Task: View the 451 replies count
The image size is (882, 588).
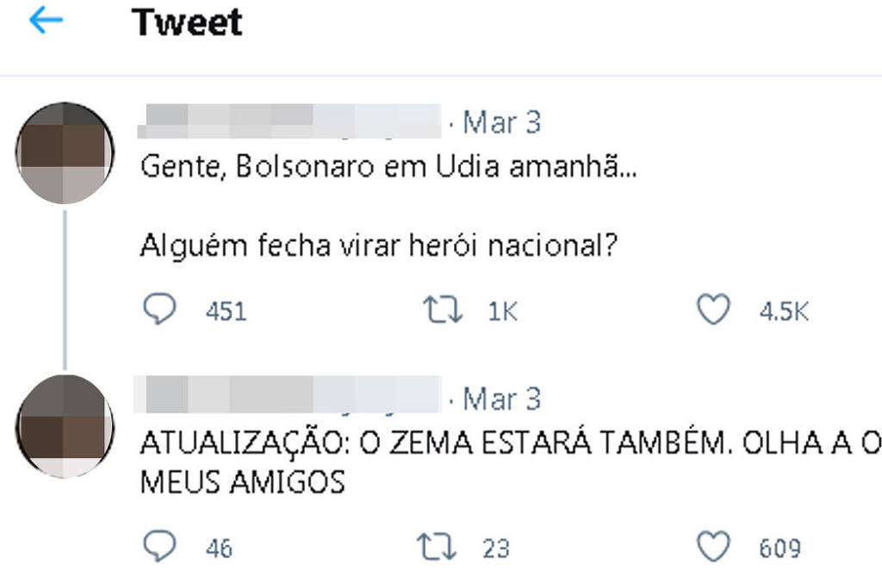Action: (x=225, y=312)
